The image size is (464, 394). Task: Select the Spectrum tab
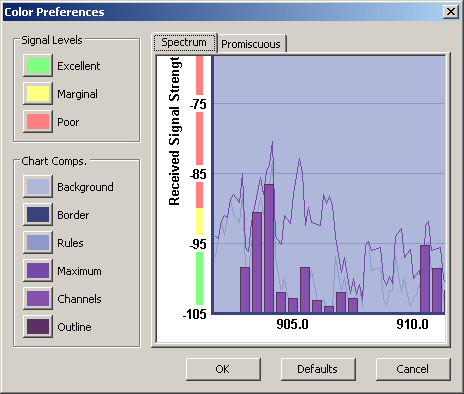pos(184,42)
